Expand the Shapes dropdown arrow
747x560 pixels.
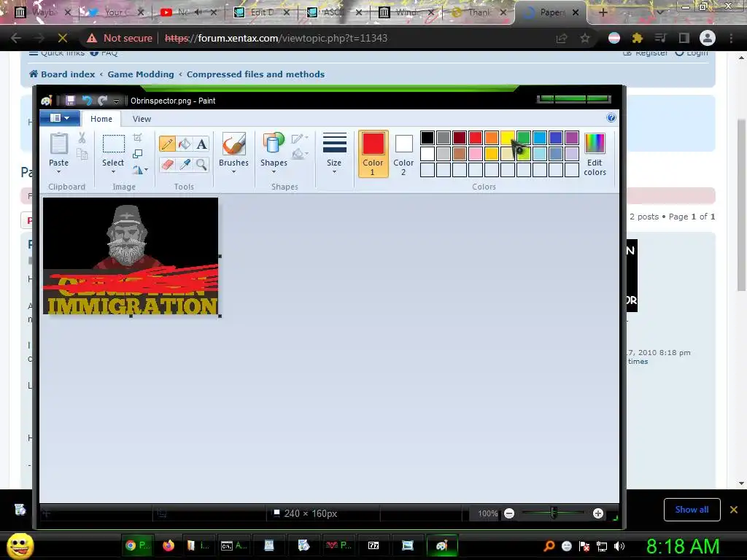pos(274,171)
